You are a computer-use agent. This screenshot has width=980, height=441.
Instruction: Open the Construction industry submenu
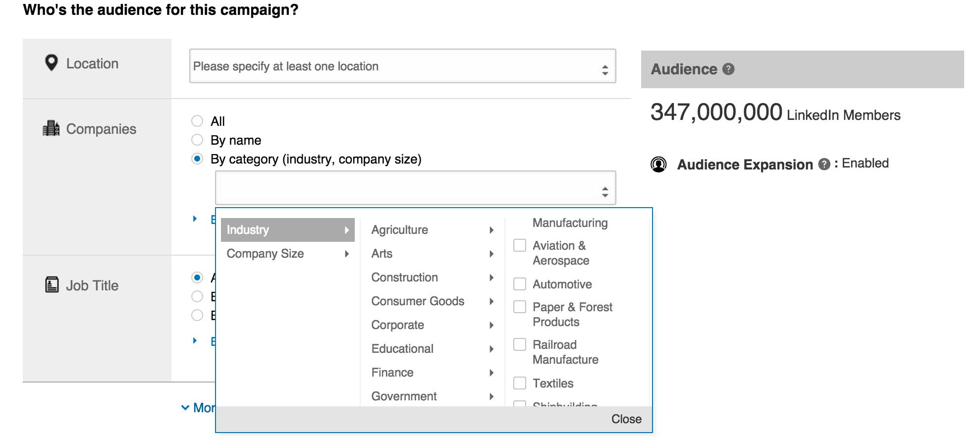[404, 277]
